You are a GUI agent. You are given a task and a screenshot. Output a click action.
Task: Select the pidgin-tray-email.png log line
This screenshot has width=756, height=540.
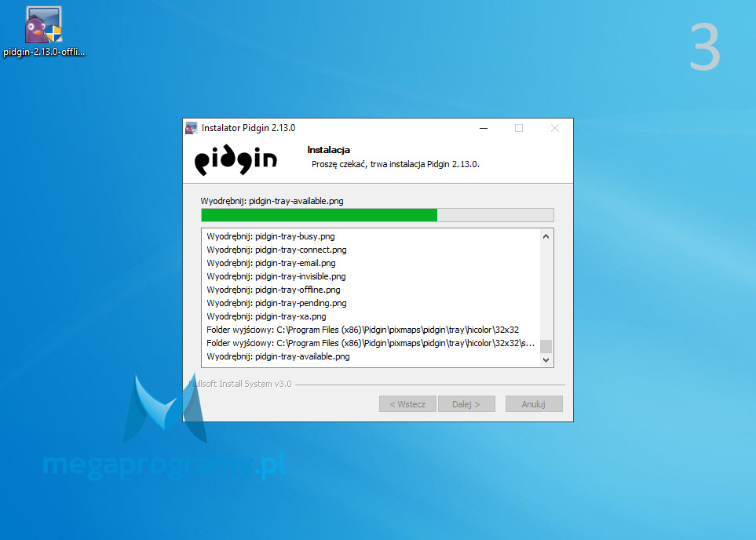(x=271, y=263)
